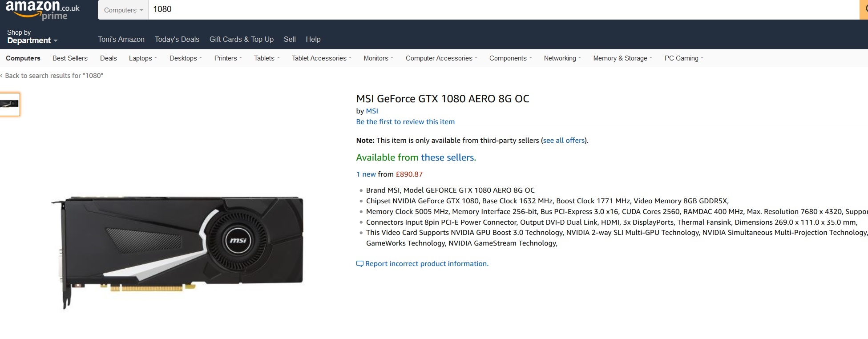The image size is (868, 339).
Task: Click these sellers link
Action: 448,157
